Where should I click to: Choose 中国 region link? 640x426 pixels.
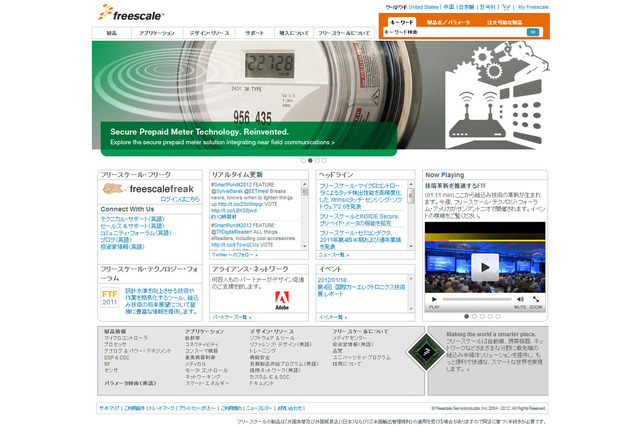449,7
